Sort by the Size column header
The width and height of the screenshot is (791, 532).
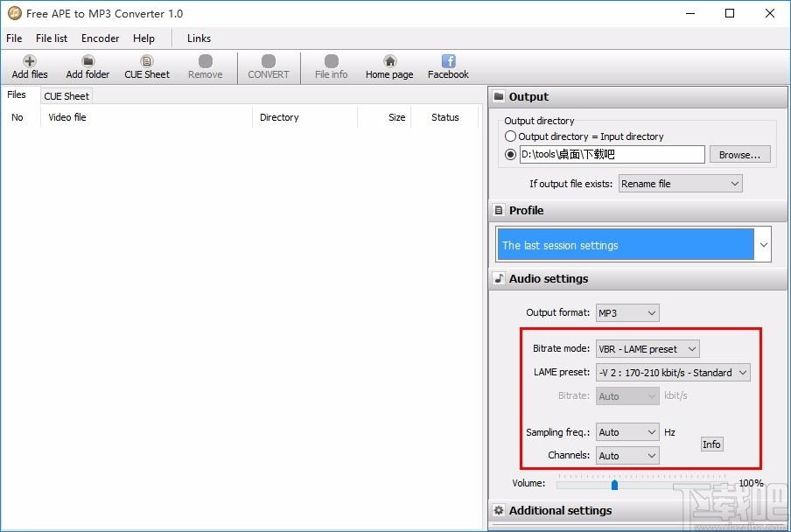point(384,117)
